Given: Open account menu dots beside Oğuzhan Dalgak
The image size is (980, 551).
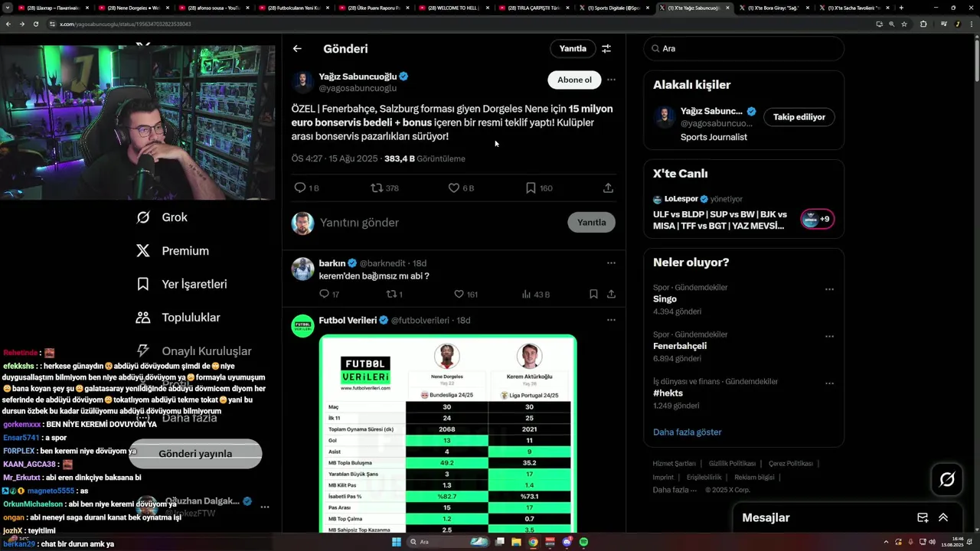Looking at the screenshot, I should point(265,507).
